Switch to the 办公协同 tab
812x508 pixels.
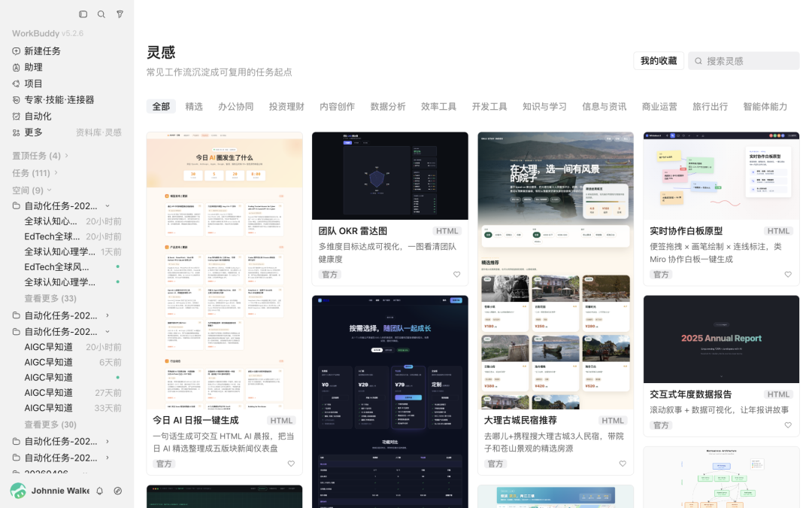(x=235, y=106)
